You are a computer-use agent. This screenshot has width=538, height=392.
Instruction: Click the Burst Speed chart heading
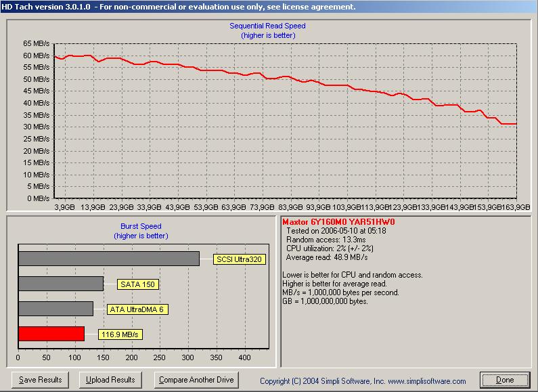[141, 227]
